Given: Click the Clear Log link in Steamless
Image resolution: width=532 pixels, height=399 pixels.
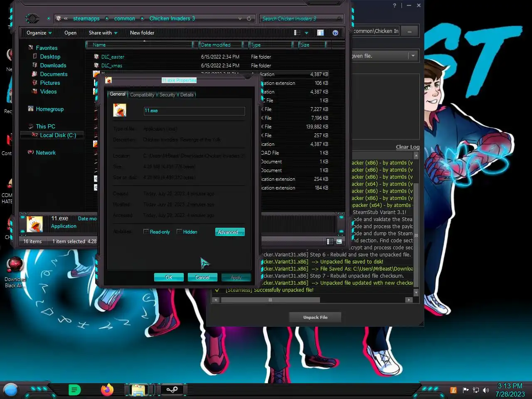Looking at the screenshot, I should [x=407, y=147].
